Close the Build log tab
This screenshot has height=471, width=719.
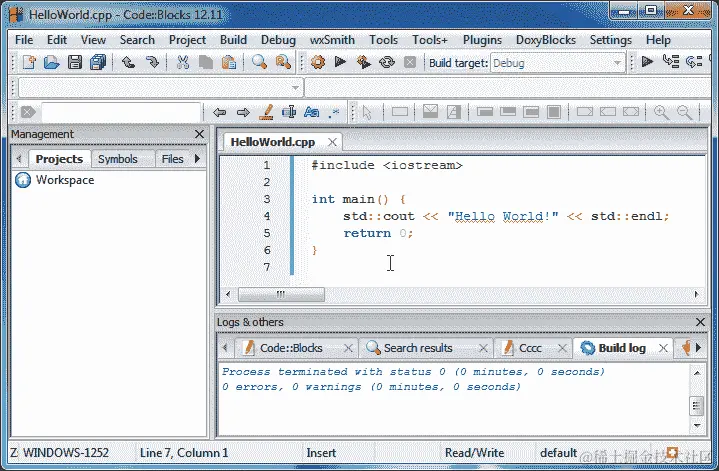click(x=663, y=348)
